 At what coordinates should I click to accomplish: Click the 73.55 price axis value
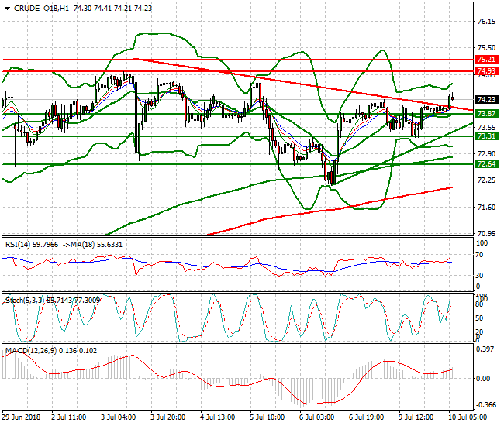pyautogui.click(x=486, y=128)
